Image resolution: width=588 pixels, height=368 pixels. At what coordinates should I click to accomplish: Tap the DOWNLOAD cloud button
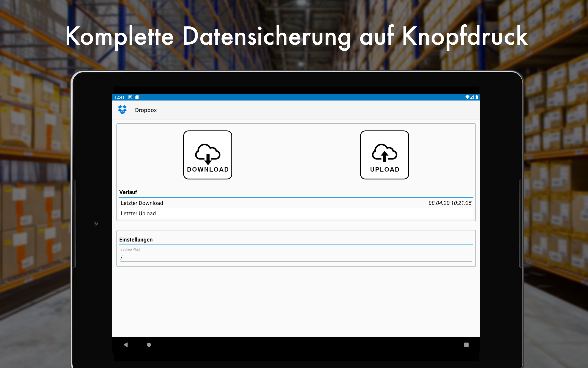point(207,155)
